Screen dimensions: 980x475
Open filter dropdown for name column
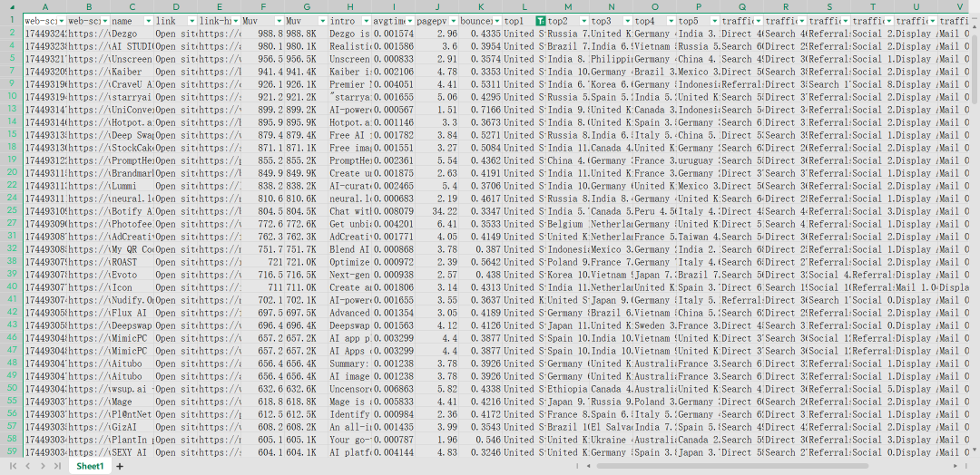148,21
